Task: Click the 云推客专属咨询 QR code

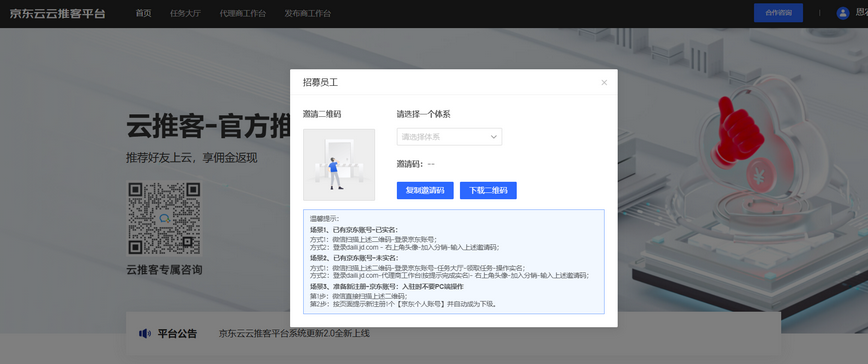Action: 164,219
